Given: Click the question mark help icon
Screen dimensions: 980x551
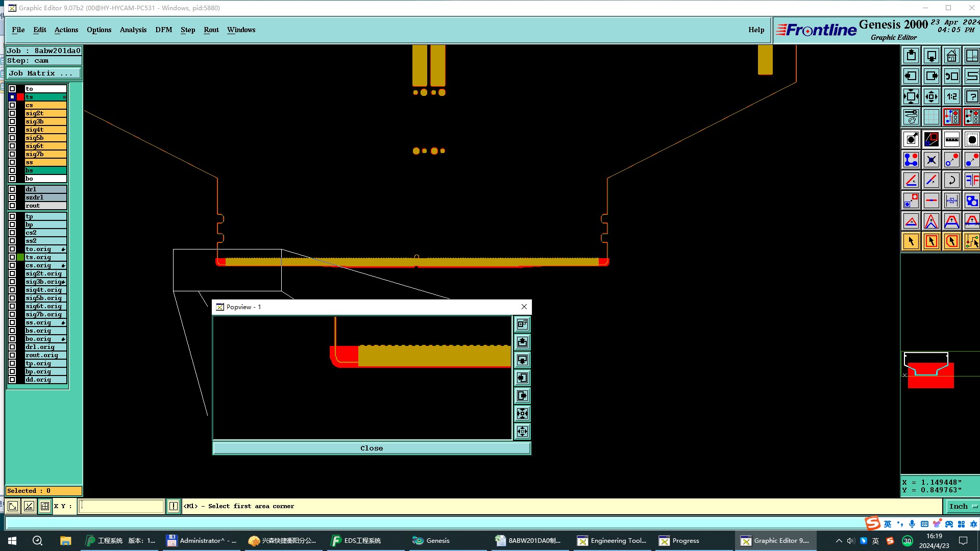Looking at the screenshot, I should [972, 96].
